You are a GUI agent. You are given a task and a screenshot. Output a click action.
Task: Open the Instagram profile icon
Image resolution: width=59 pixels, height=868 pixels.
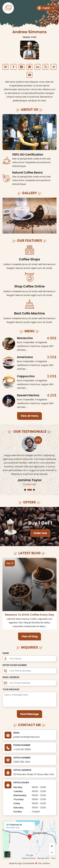pos(21,67)
